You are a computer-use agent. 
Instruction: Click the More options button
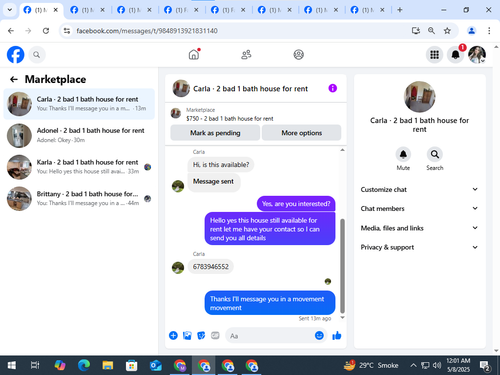[x=302, y=133]
